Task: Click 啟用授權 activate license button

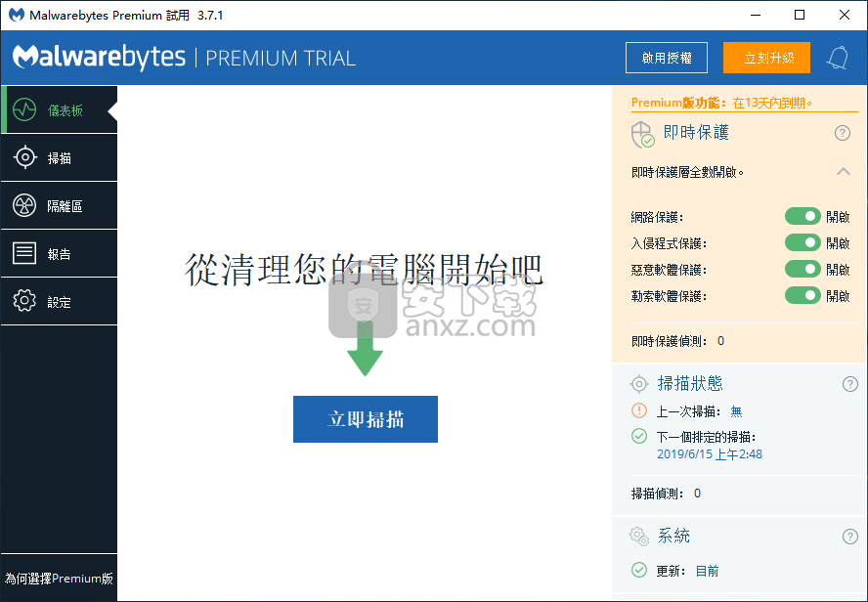Action: (x=667, y=58)
